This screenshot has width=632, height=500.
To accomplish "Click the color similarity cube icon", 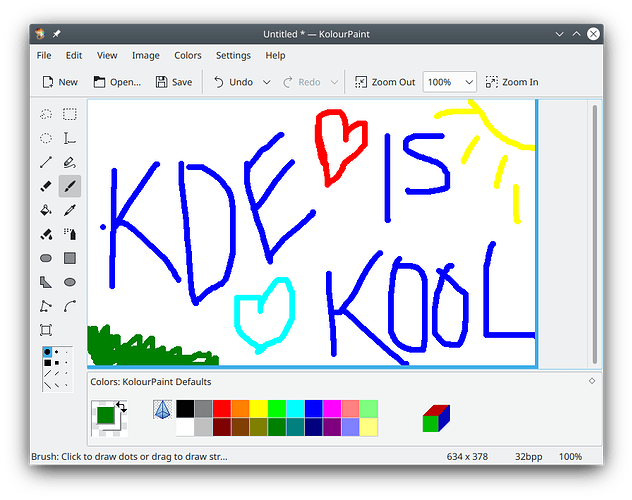I will click(436, 418).
